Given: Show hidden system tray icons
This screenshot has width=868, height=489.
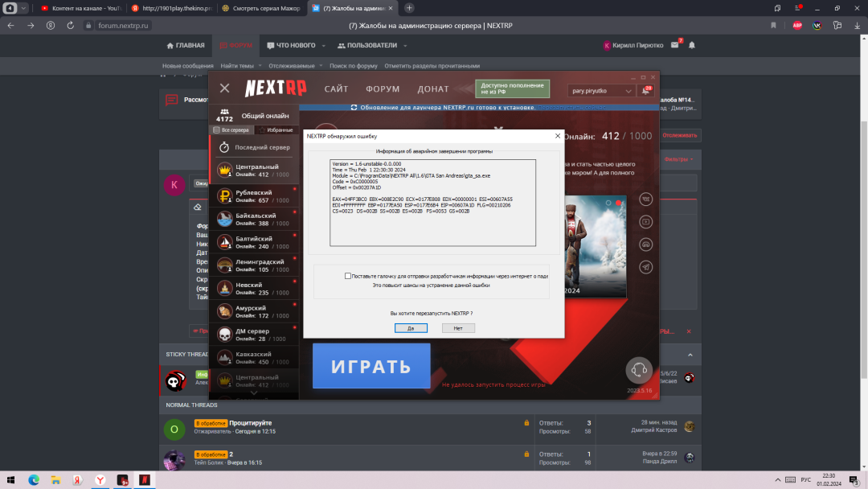Looking at the screenshot, I should 778,480.
